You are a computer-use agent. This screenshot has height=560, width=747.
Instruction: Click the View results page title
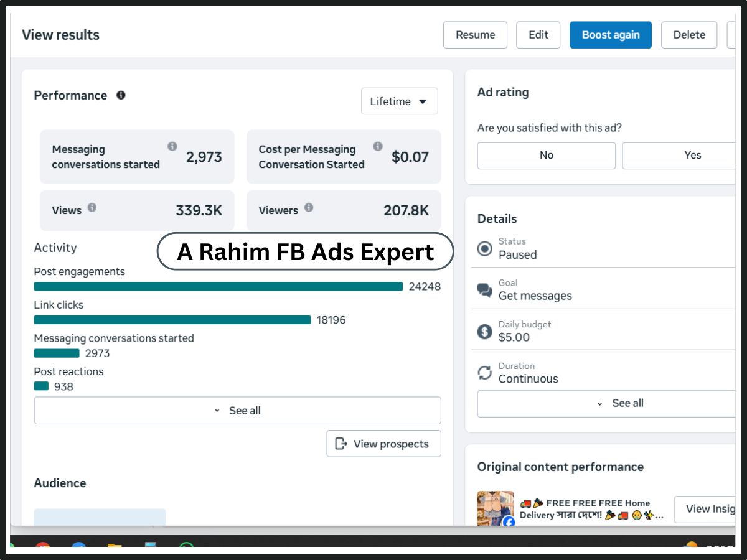(61, 35)
